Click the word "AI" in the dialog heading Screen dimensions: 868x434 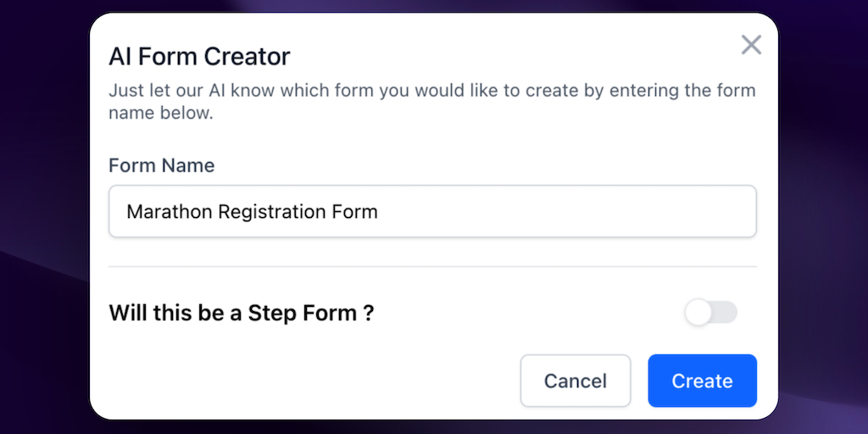pyautogui.click(x=120, y=57)
